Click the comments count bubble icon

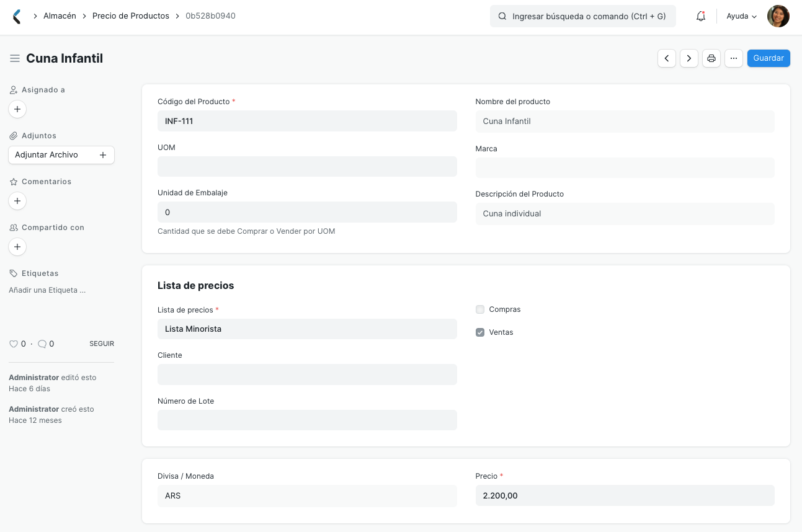42,344
